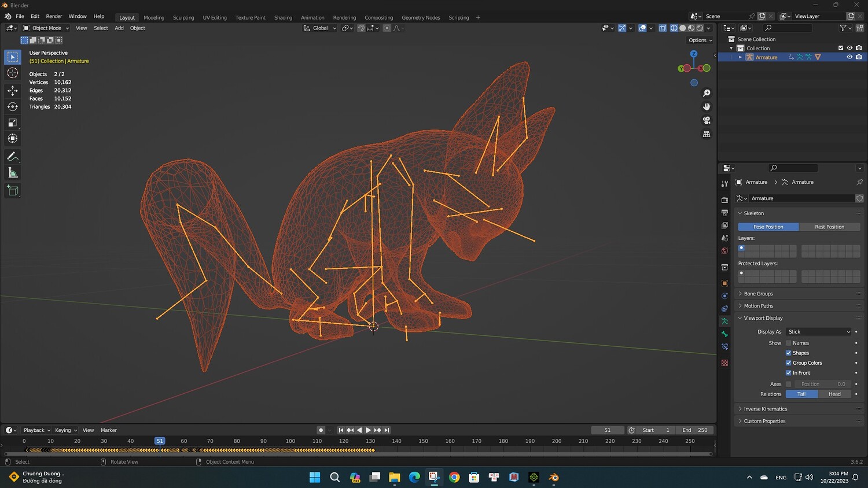Choose the Measure ruler tool

click(13, 173)
